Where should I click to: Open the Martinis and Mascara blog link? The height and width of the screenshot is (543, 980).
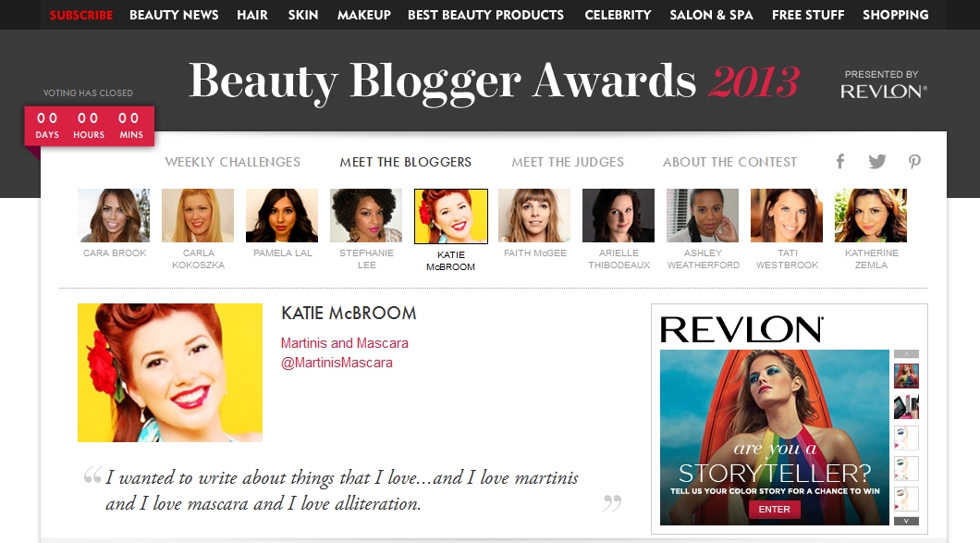344,343
